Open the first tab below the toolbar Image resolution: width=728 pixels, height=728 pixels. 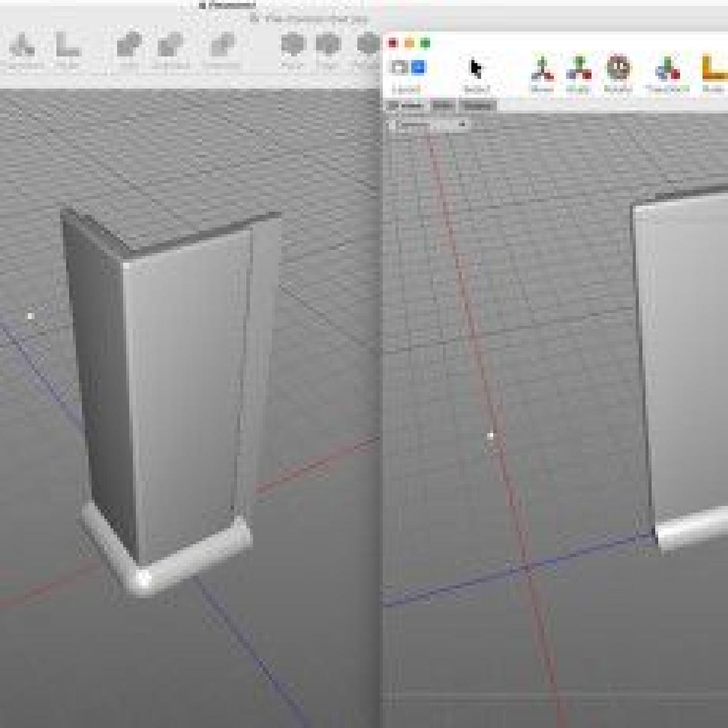(406, 106)
